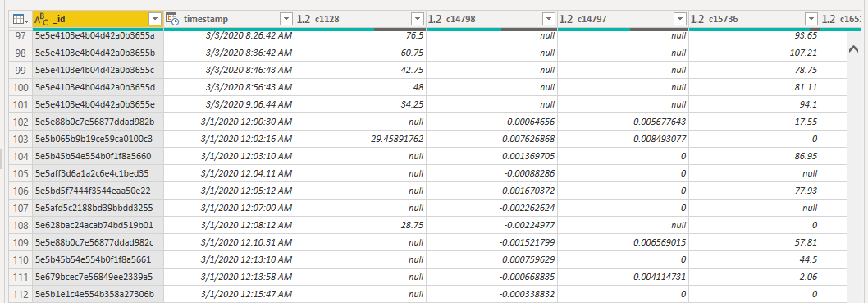The height and width of the screenshot is (303, 868).
Task: Click timestamp 3/1/2020 12:05:12 AM
Action: click(246, 191)
